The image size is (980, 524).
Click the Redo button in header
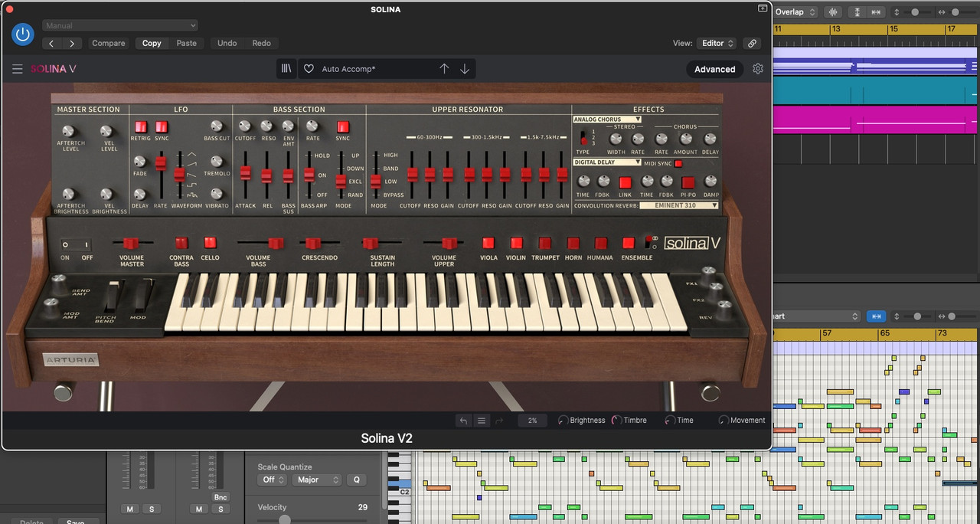click(262, 44)
